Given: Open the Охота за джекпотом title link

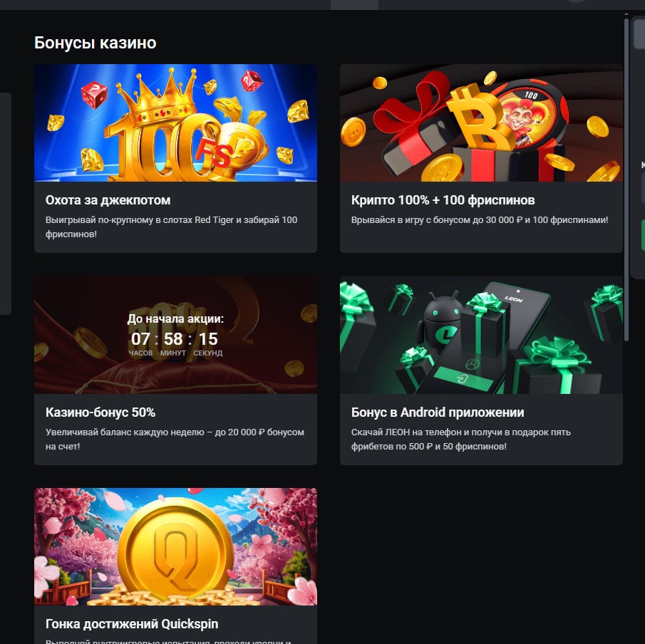Looking at the screenshot, I should 108,200.
